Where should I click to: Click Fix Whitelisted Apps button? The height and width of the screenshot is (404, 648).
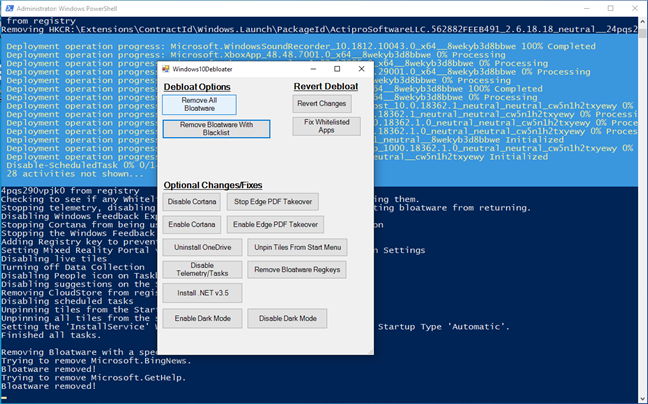tap(326, 126)
